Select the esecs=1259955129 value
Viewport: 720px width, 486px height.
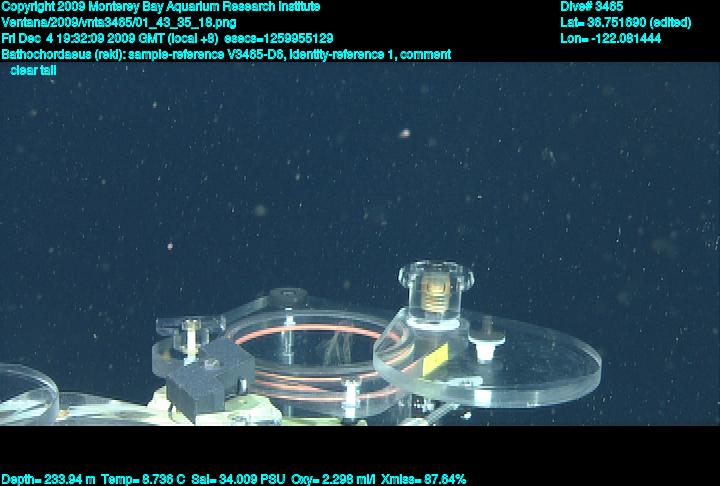click(x=279, y=38)
